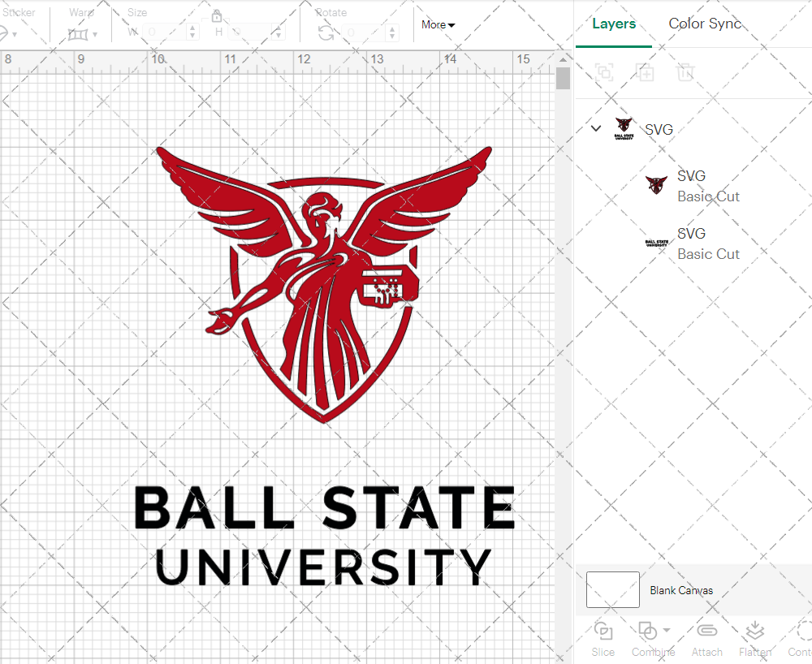Select the top-level SVG group thumbnail
This screenshot has width=812, height=664.
tap(624, 129)
